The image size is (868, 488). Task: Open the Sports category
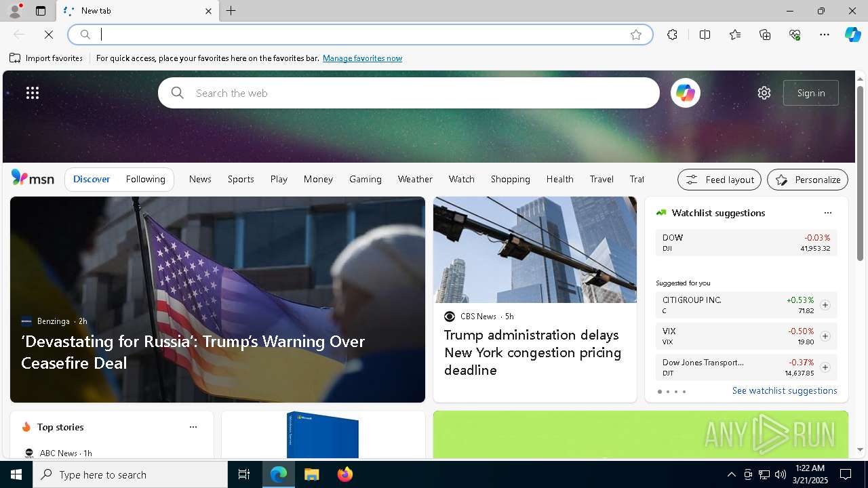(x=241, y=179)
